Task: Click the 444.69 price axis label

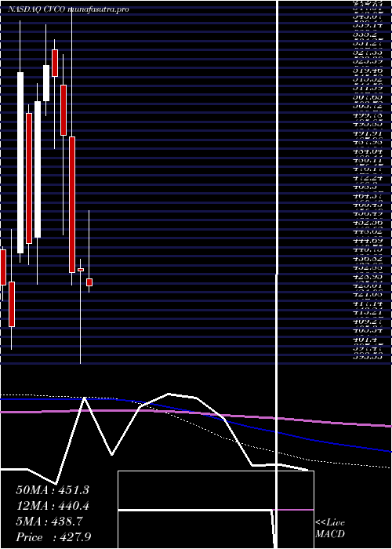Action: tap(367, 241)
